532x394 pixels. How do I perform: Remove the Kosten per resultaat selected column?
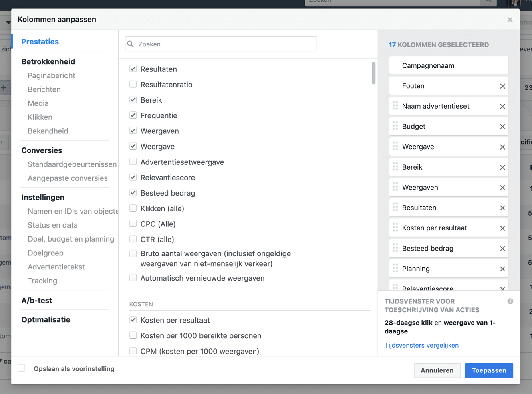(x=502, y=228)
